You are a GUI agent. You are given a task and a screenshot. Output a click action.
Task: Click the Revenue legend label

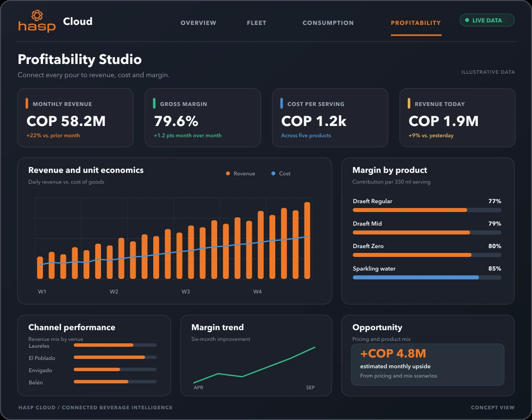coord(245,173)
